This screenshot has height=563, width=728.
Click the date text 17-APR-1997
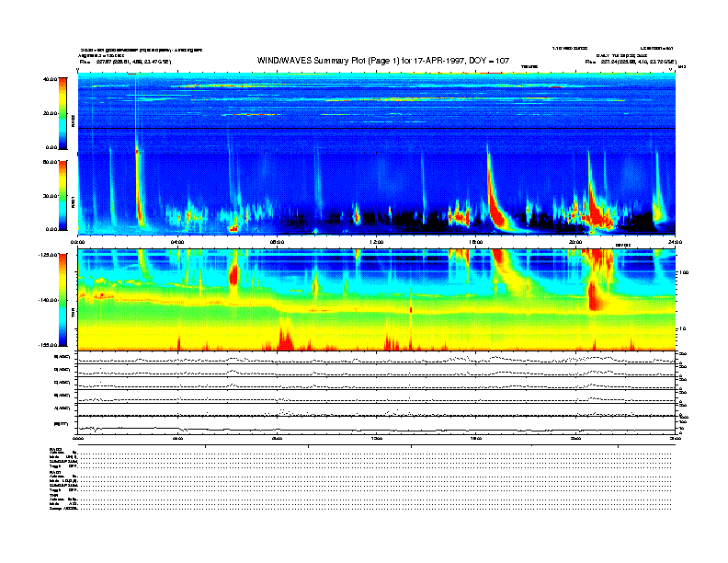(x=440, y=61)
